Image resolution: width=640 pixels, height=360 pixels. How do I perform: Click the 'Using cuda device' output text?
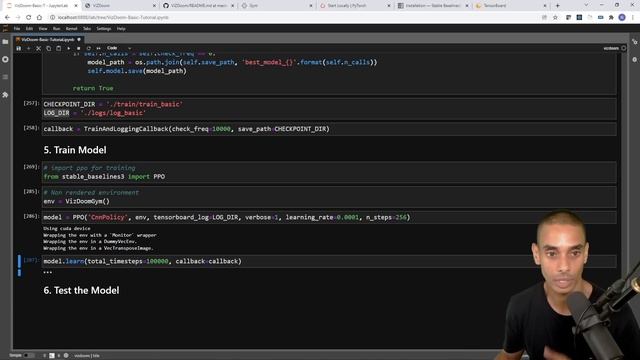click(x=67, y=229)
